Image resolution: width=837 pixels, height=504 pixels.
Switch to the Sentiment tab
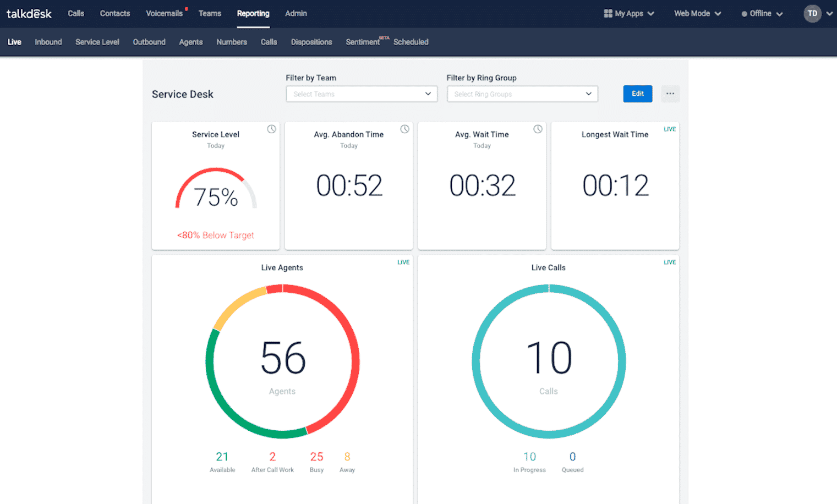click(x=363, y=42)
